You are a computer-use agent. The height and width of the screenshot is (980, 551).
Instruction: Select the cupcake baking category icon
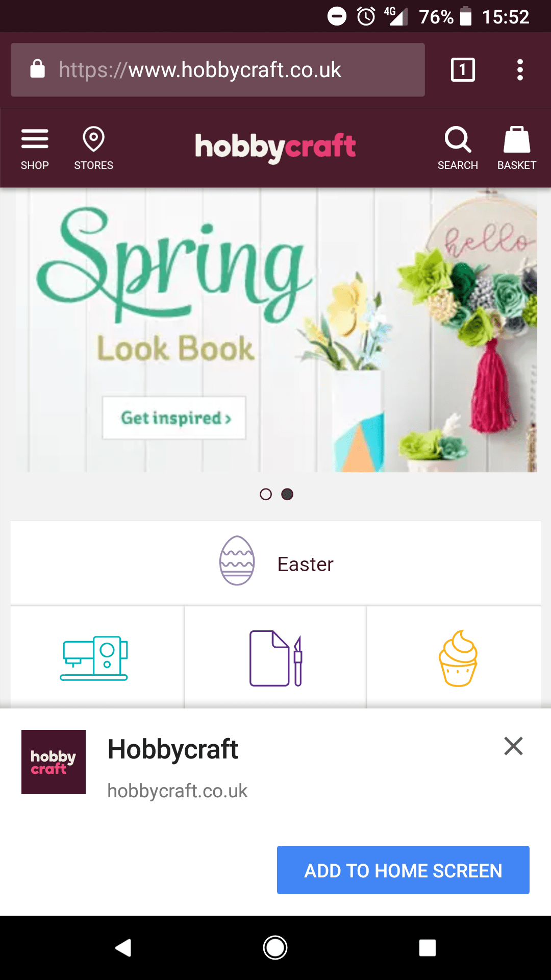click(458, 658)
